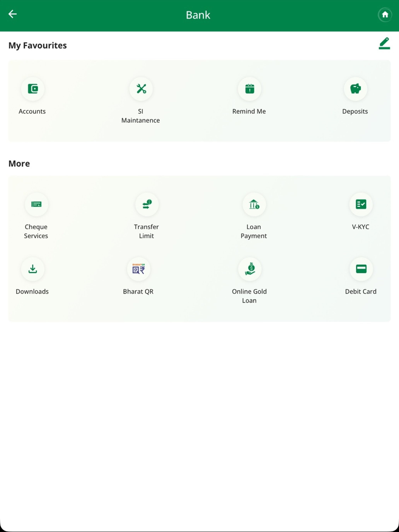Open Deposits piggy bank icon
This screenshot has height=532, width=399.
click(356, 89)
